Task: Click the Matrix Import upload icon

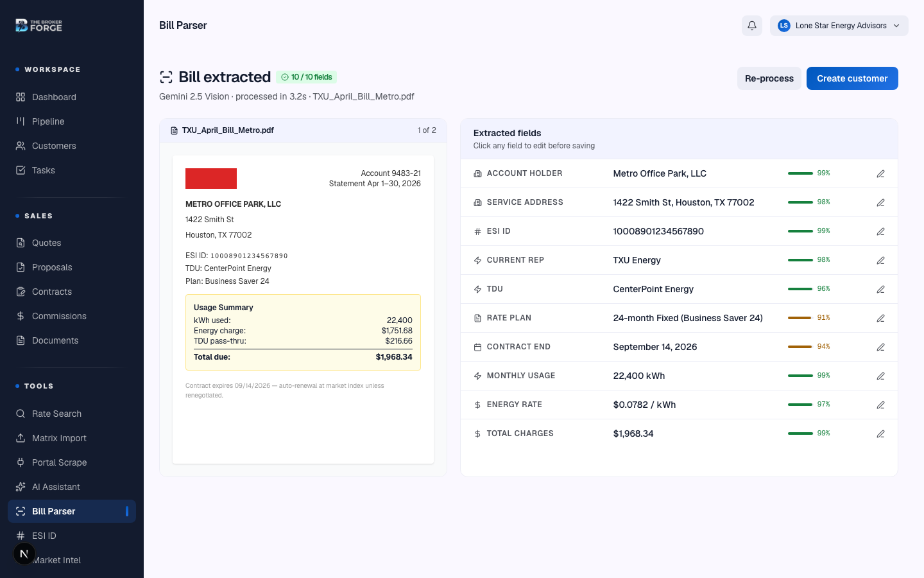Action: click(21, 438)
